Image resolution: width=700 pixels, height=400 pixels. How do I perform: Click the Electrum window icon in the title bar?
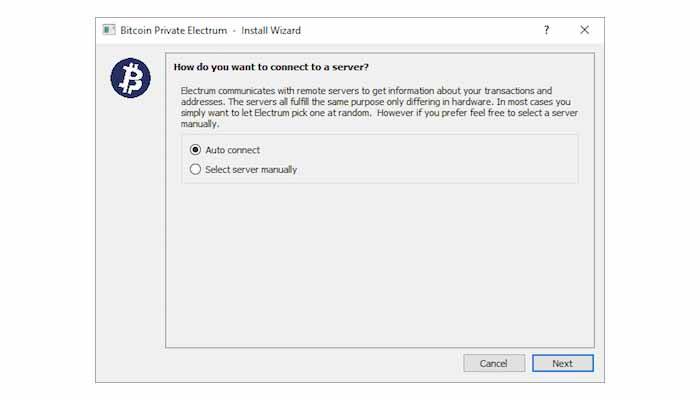109,30
